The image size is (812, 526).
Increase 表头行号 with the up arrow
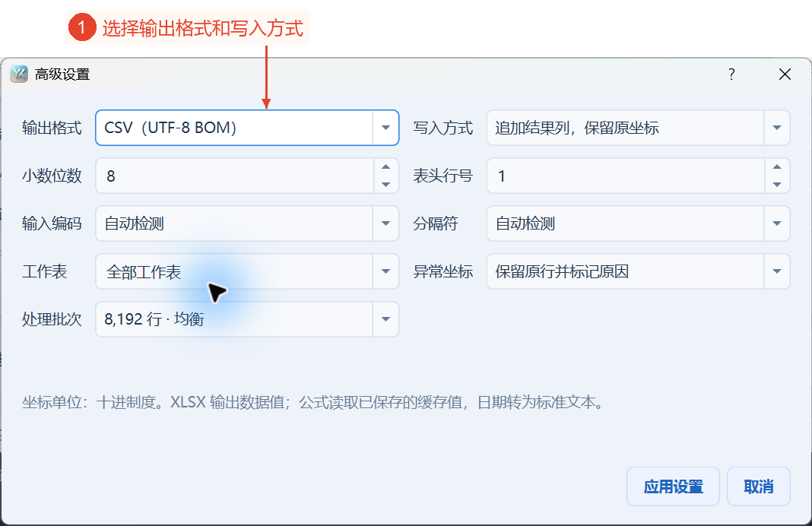777,166
